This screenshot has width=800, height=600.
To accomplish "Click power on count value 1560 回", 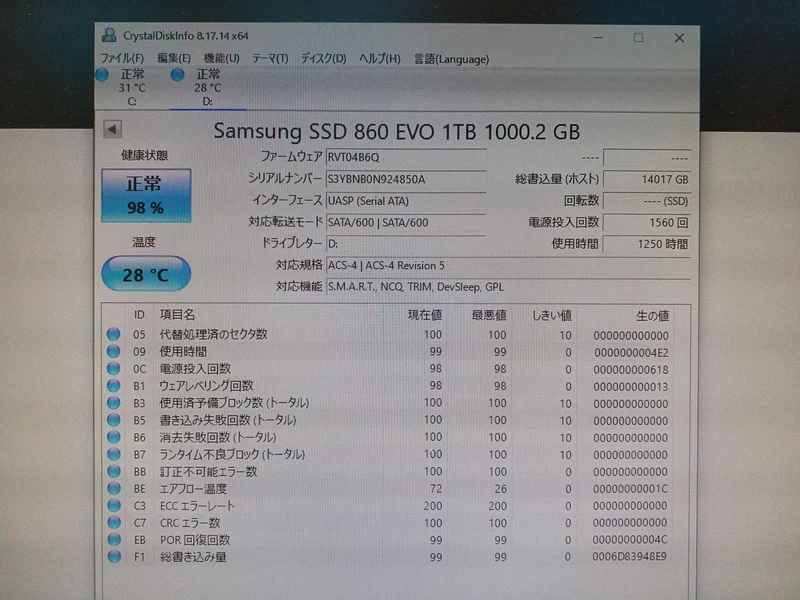I will pyautogui.click(x=647, y=222).
